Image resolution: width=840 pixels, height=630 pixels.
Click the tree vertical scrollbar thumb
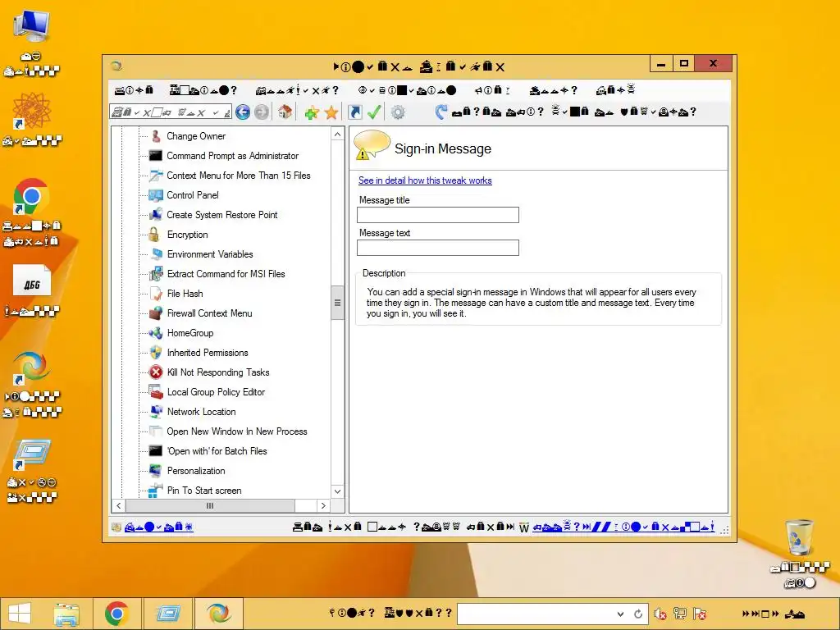[337, 303]
